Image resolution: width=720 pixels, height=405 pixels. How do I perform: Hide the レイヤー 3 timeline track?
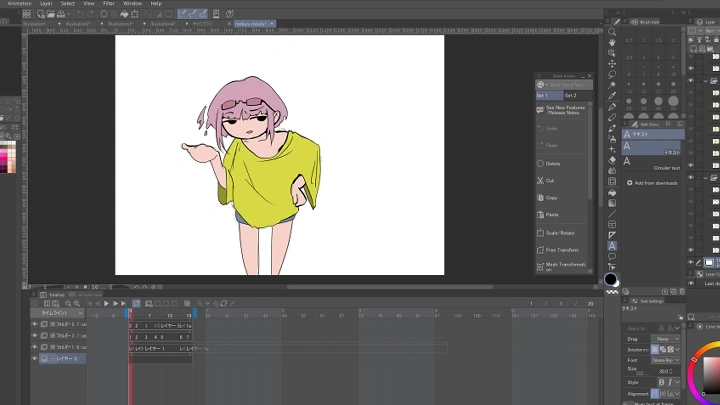(x=34, y=359)
